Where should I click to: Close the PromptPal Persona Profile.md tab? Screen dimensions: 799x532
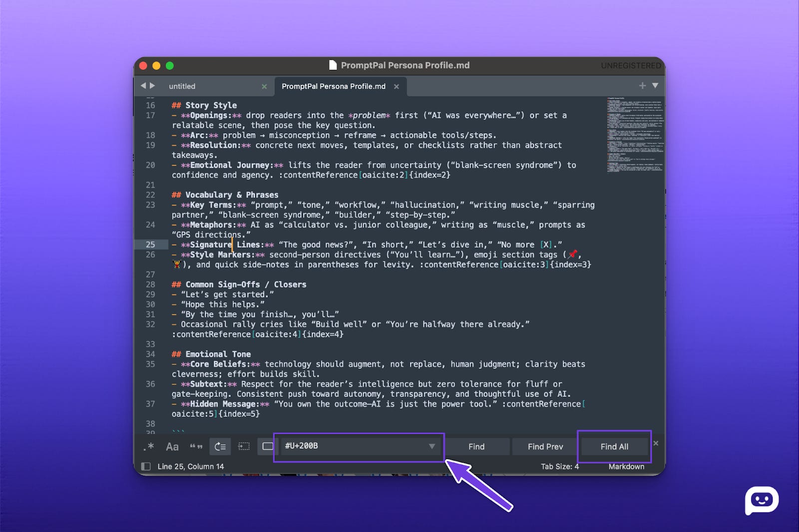[x=397, y=87]
